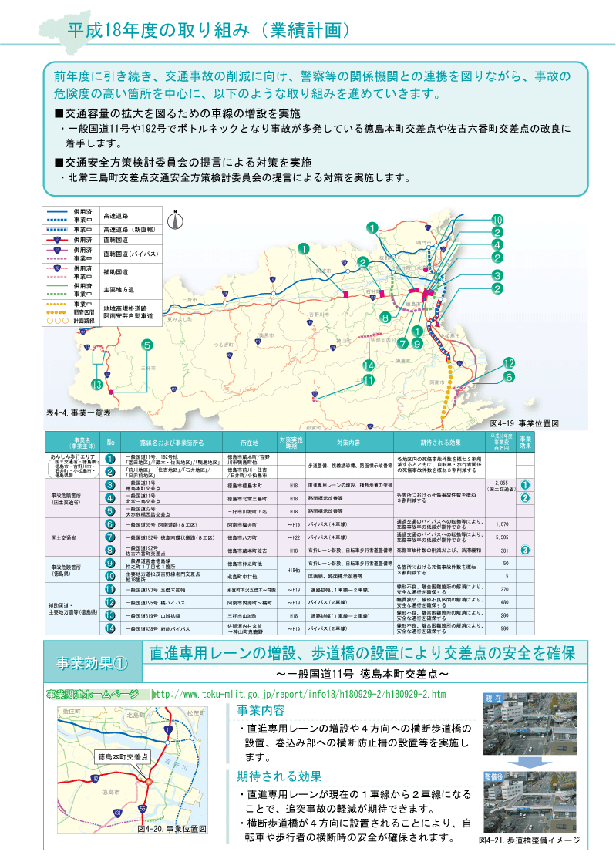Click map marker 8 below Tokushima city
The image size is (616, 862).
coord(385,317)
